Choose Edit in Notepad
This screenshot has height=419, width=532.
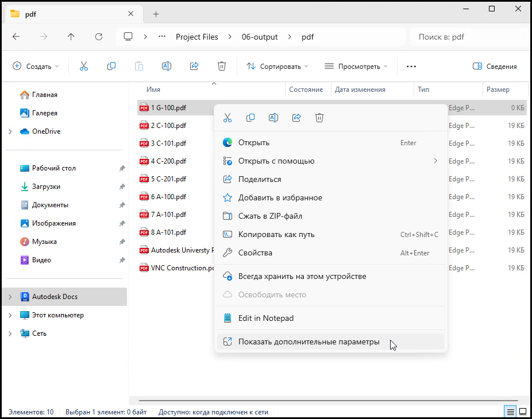330,318
